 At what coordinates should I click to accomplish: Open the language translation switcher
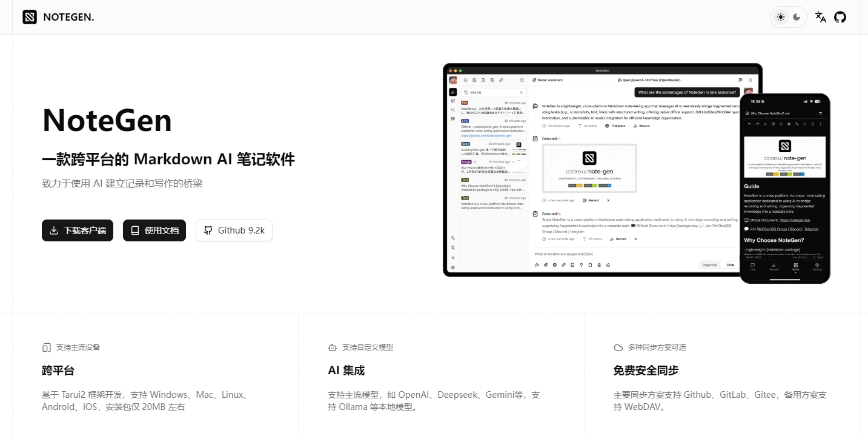pos(821,17)
